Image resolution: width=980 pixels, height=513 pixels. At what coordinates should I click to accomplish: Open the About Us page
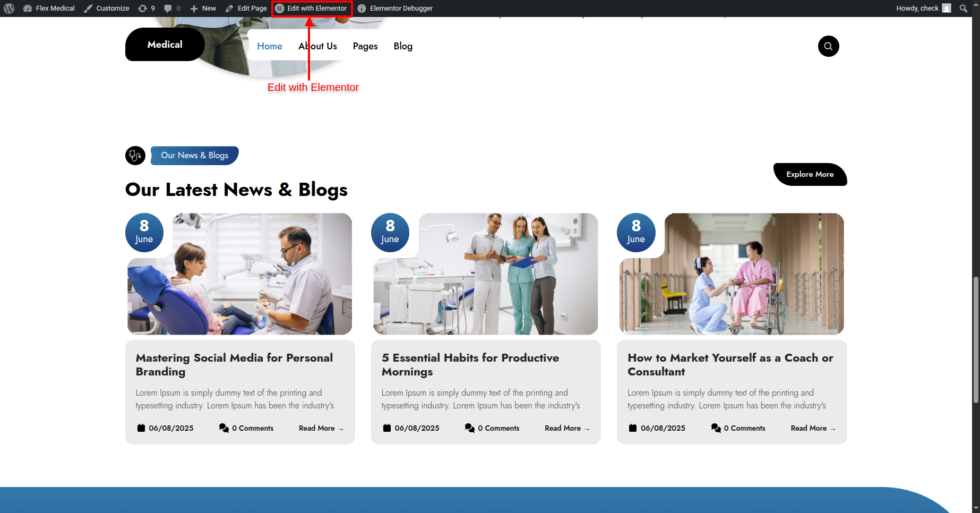(x=317, y=46)
